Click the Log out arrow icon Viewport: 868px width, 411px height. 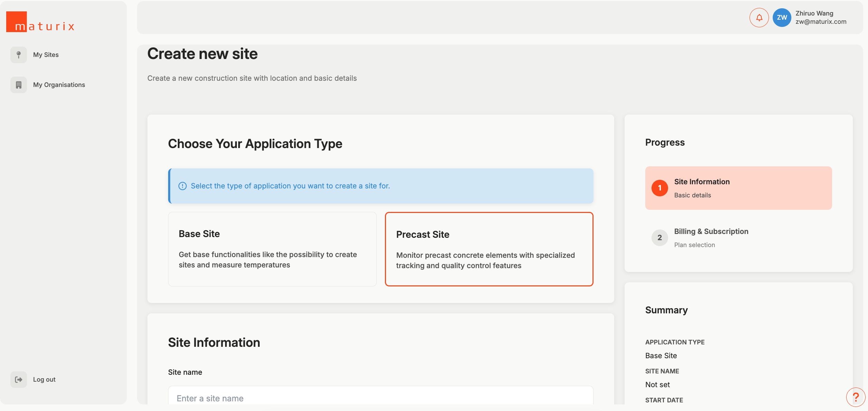pyautogui.click(x=19, y=380)
